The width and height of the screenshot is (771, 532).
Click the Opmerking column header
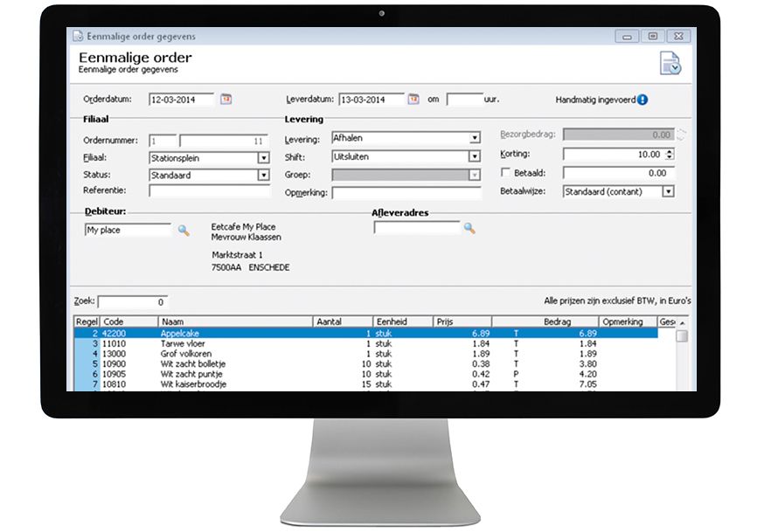[629, 321]
